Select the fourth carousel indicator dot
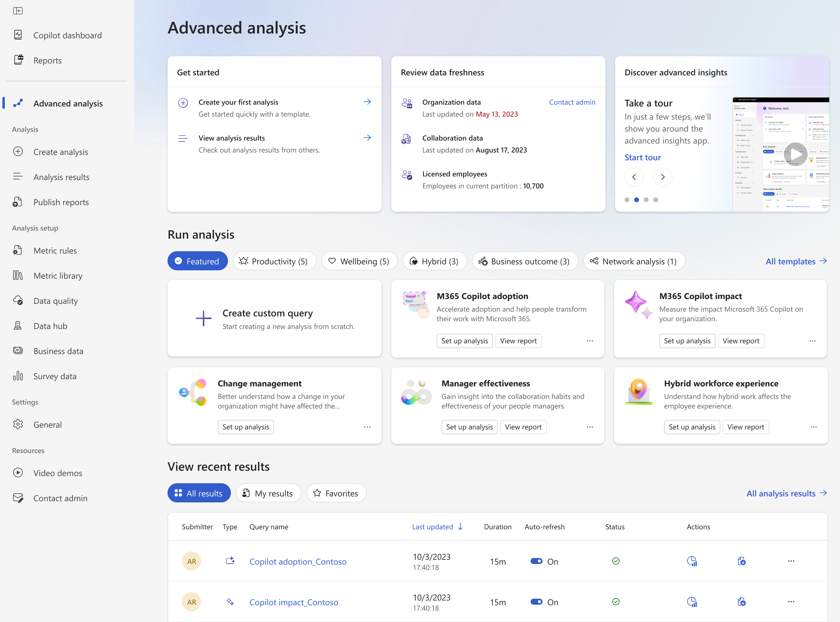840x622 pixels. [655, 200]
